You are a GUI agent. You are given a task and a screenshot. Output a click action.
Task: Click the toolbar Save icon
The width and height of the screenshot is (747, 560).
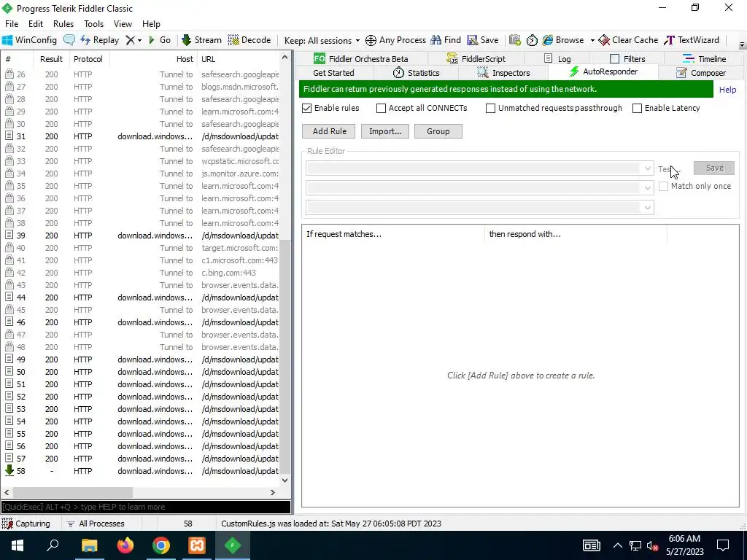[x=483, y=40]
